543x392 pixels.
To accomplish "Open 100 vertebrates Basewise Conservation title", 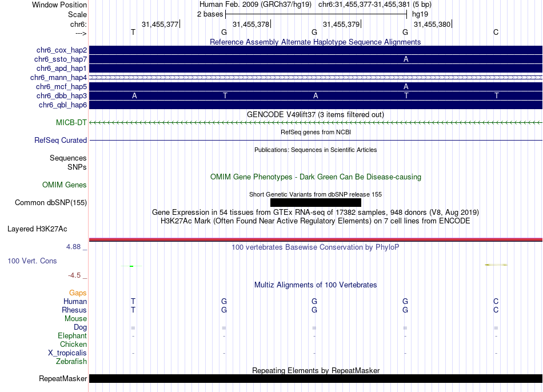I will tap(316, 247).
